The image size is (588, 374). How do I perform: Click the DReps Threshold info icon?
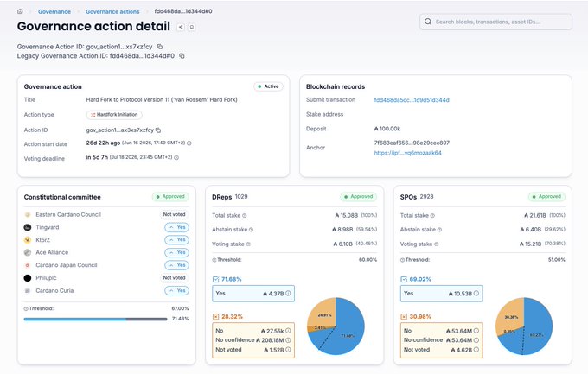(x=214, y=260)
